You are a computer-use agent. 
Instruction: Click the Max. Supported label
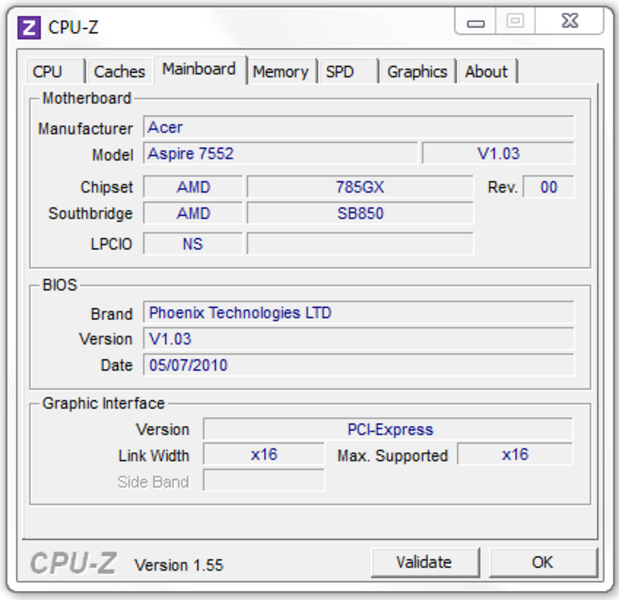pos(393,456)
